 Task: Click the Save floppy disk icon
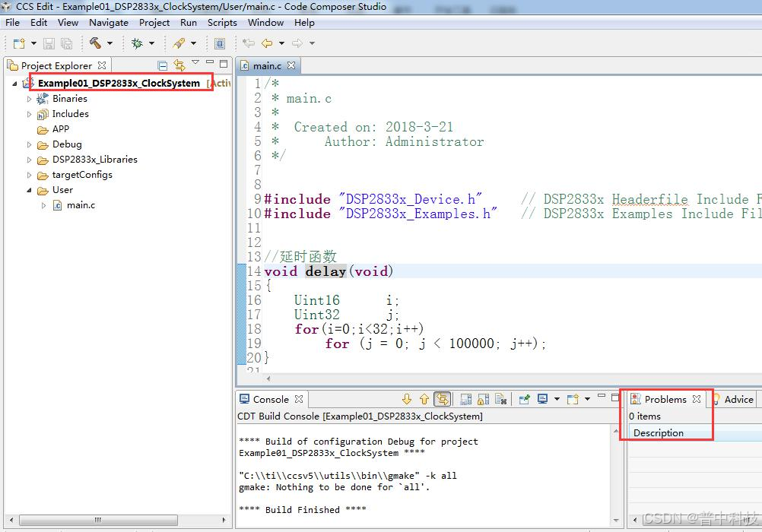tap(49, 43)
